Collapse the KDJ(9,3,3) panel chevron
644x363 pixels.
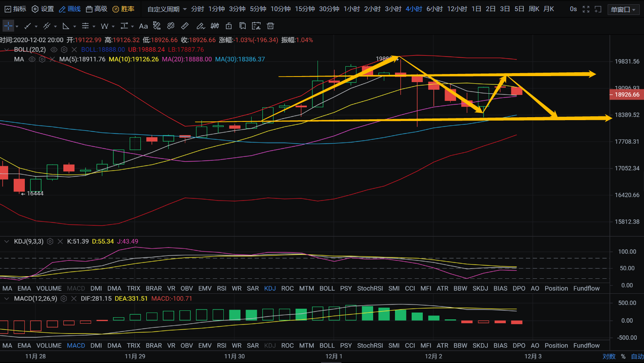tap(6, 242)
